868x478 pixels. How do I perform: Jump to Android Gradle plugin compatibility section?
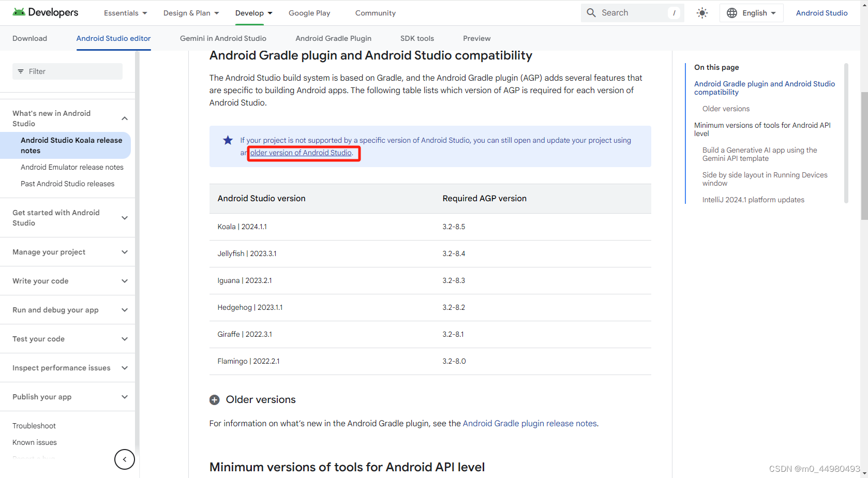point(765,88)
